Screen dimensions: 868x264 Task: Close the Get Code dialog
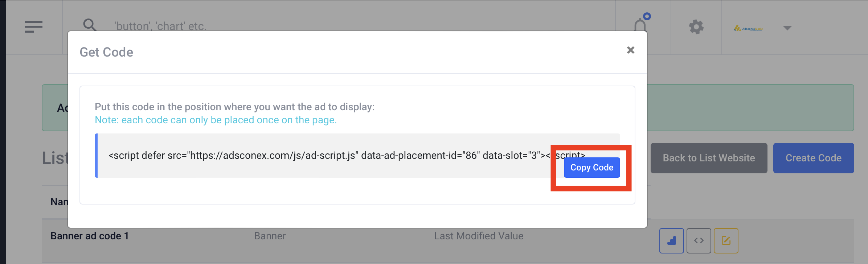631,50
